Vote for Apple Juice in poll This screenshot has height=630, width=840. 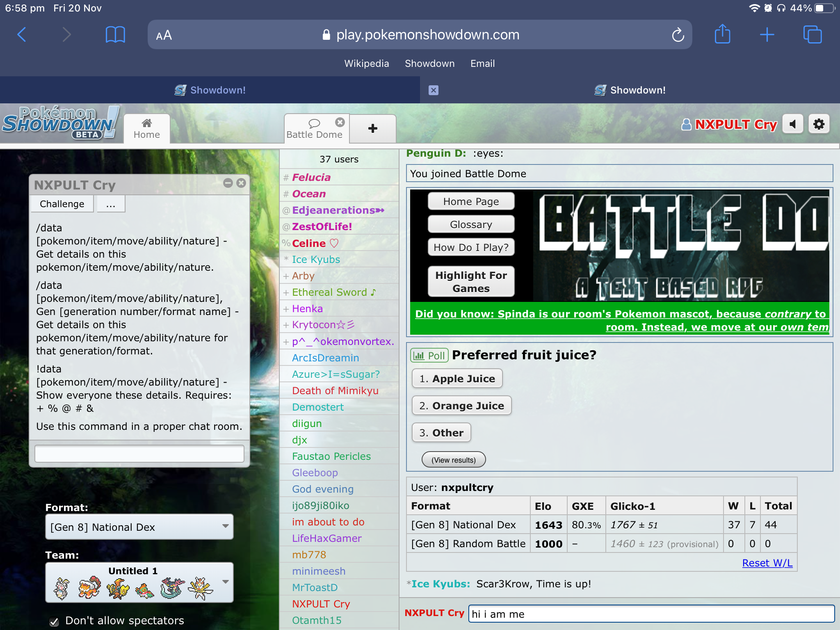click(x=457, y=379)
